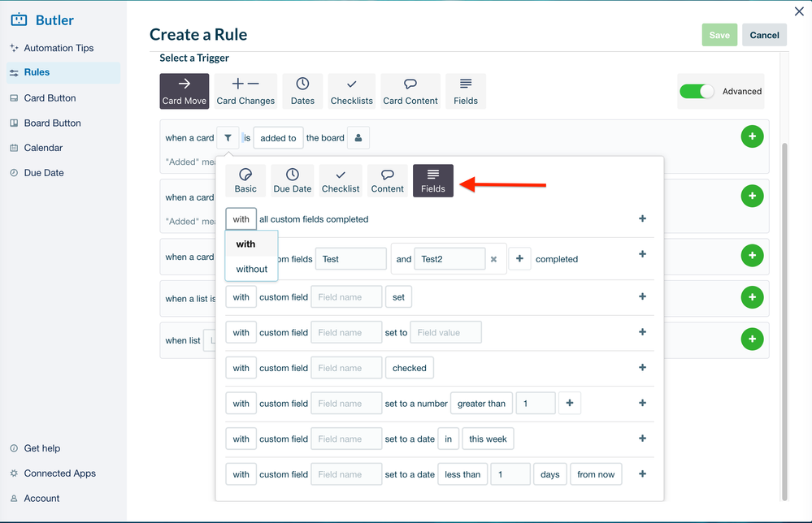
Task: Click boxed plus next to 'greater than 1'
Action: click(570, 403)
